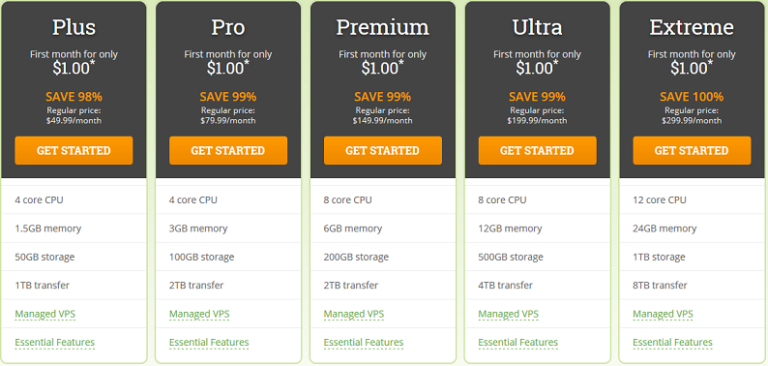Screen dimensions: 768x366
Task: Click GET STARTED under Ultra plan
Action: coord(537,150)
